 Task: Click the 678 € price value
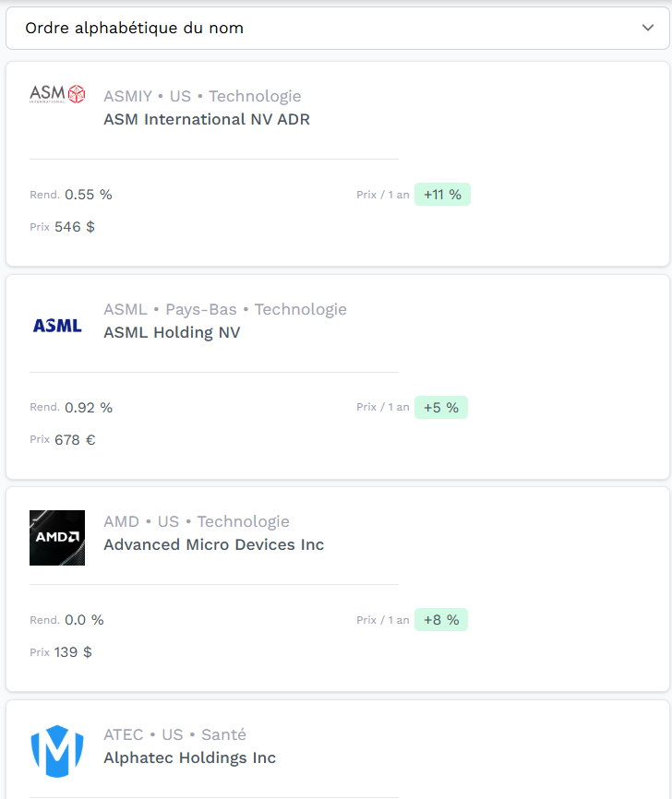pyautogui.click(x=75, y=440)
